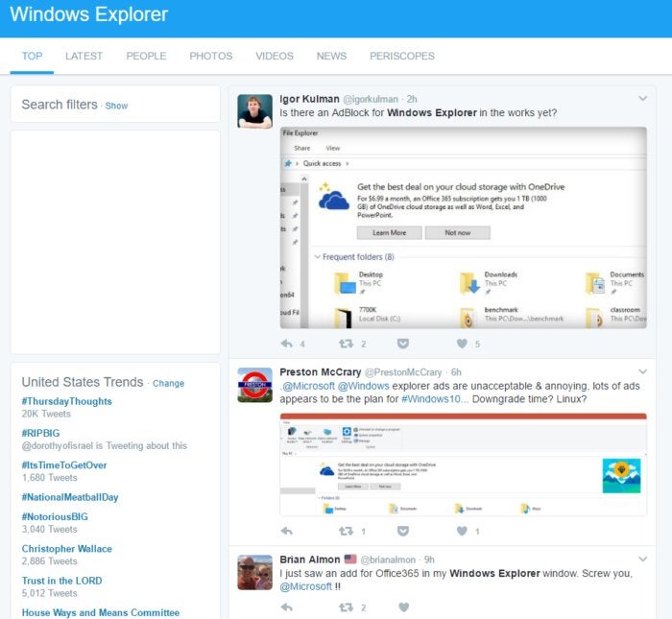Select the TOP tab

[x=32, y=56]
